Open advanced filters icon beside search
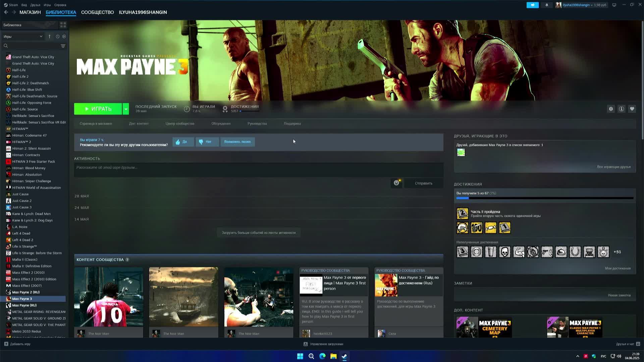The width and height of the screenshot is (644, 362). coord(63,46)
